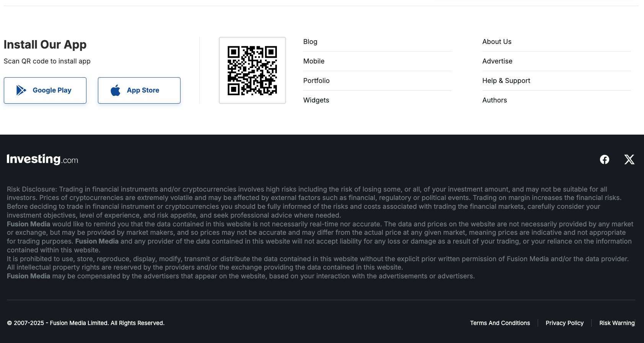Open the Blog link
The height and width of the screenshot is (343, 644).
[310, 42]
